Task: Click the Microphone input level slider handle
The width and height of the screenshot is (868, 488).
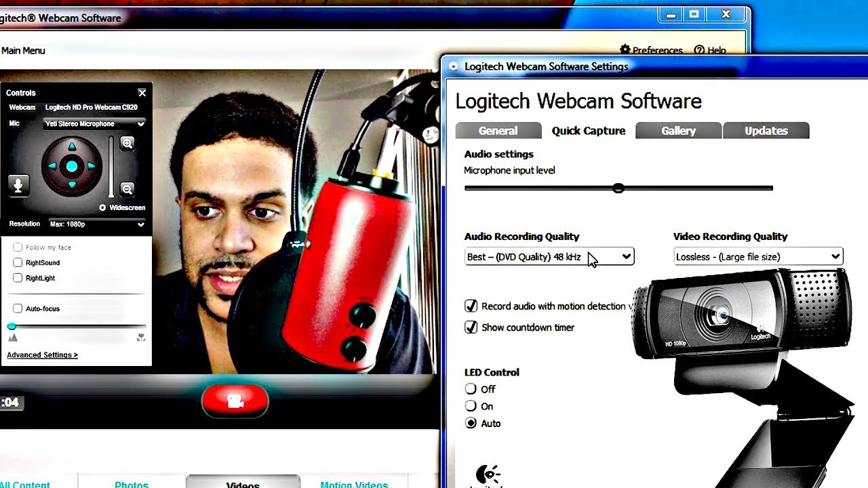Action: click(x=618, y=188)
